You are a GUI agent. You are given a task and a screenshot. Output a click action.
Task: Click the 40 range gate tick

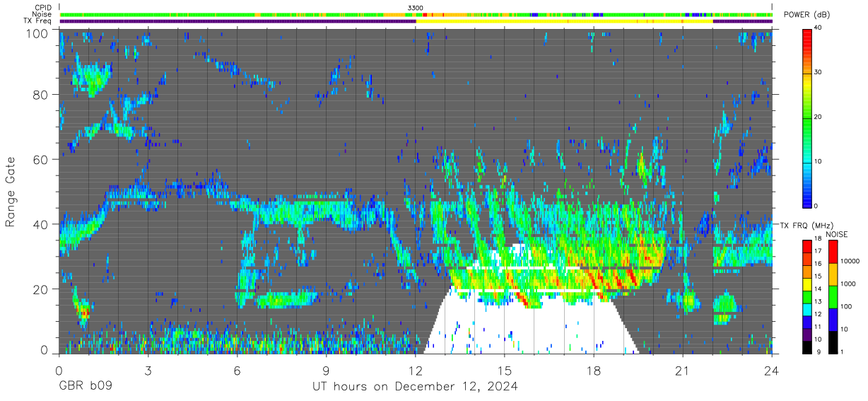tap(41, 224)
